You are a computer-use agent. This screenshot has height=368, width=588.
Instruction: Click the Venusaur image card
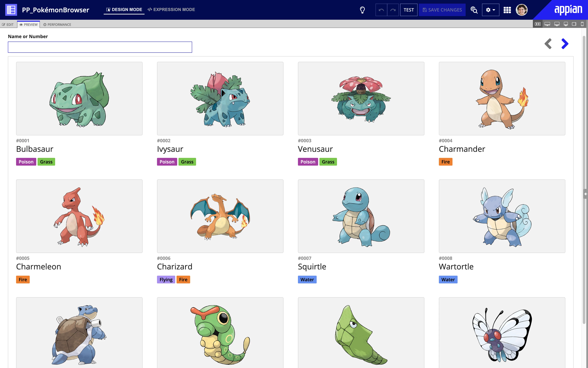(361, 99)
